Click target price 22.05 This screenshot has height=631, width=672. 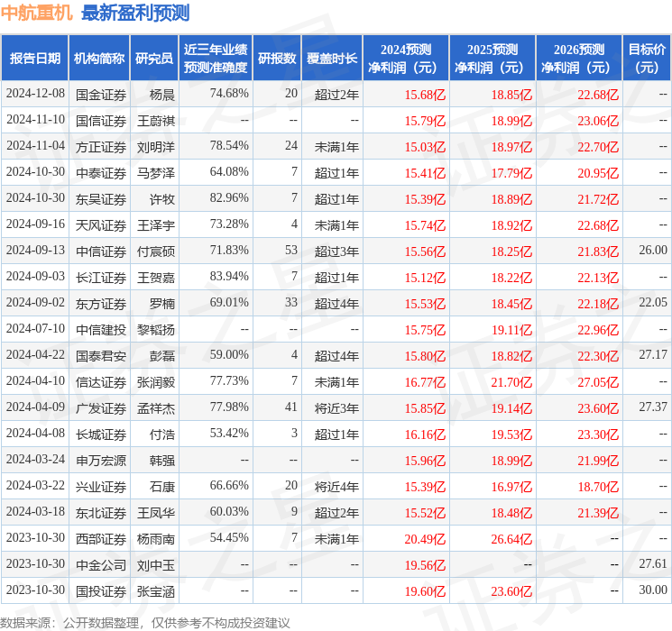653,303
